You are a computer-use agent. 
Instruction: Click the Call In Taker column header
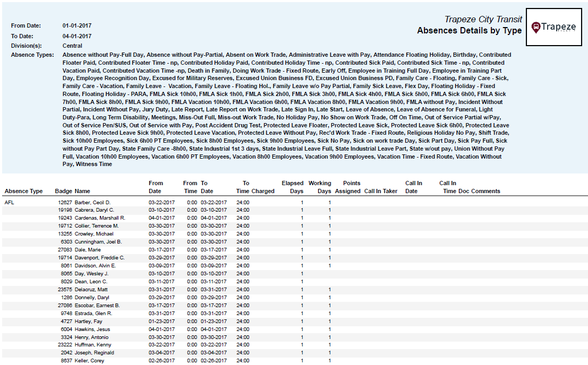(380, 191)
